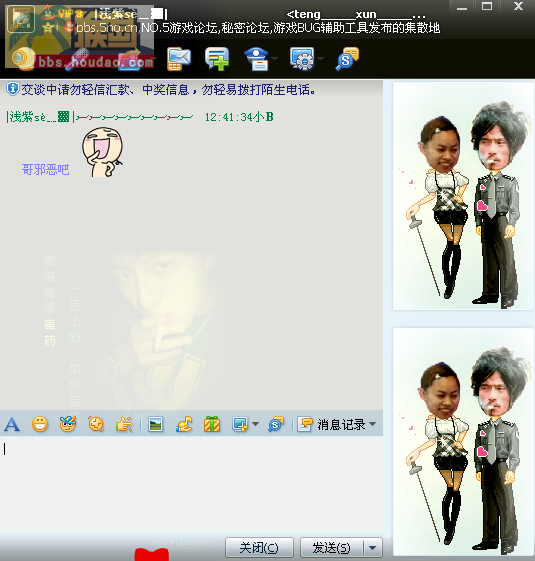Click the 关闭(C) close chat button
Image resolution: width=535 pixels, height=561 pixels.
259,548
